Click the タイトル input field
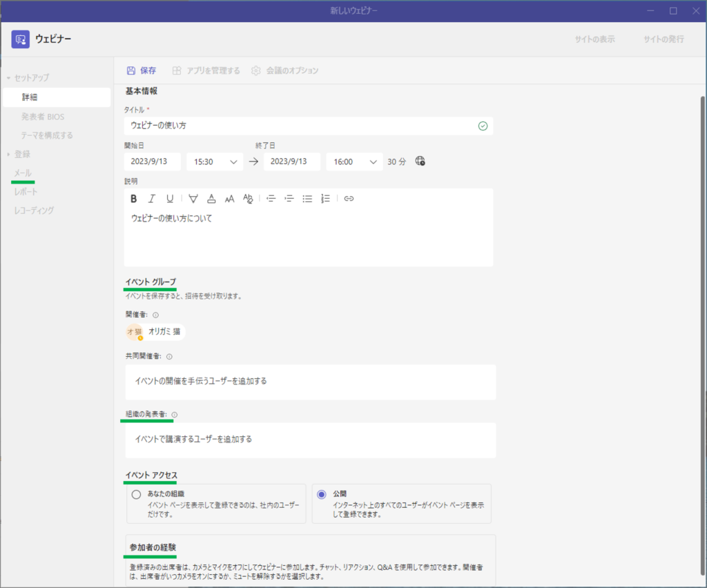707x588 pixels. [x=302, y=126]
